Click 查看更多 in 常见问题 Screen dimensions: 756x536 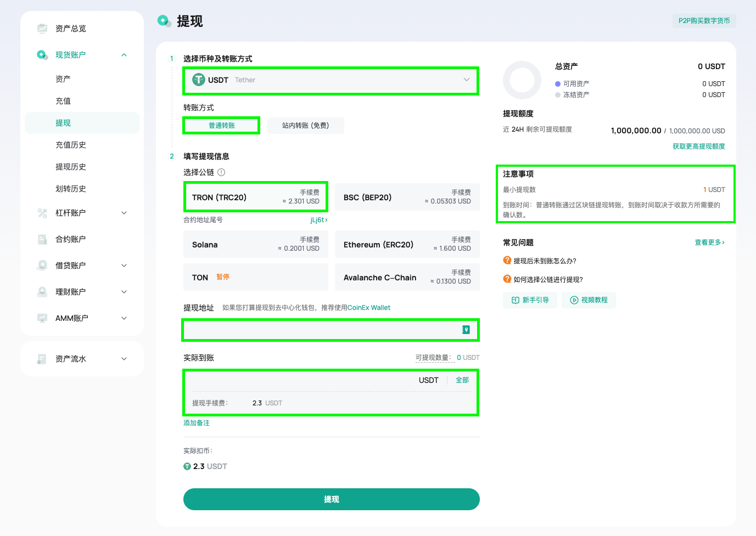(x=710, y=242)
